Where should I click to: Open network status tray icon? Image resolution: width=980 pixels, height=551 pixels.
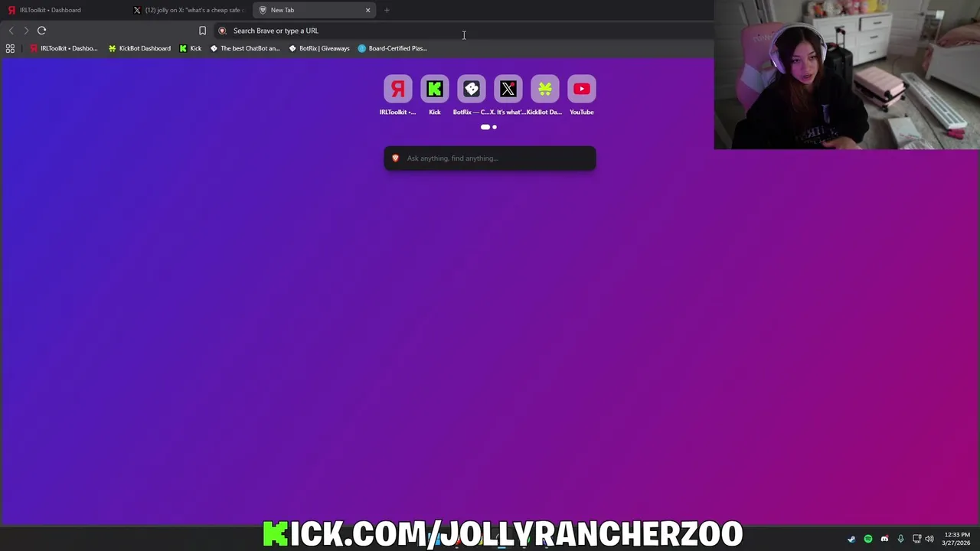916,539
